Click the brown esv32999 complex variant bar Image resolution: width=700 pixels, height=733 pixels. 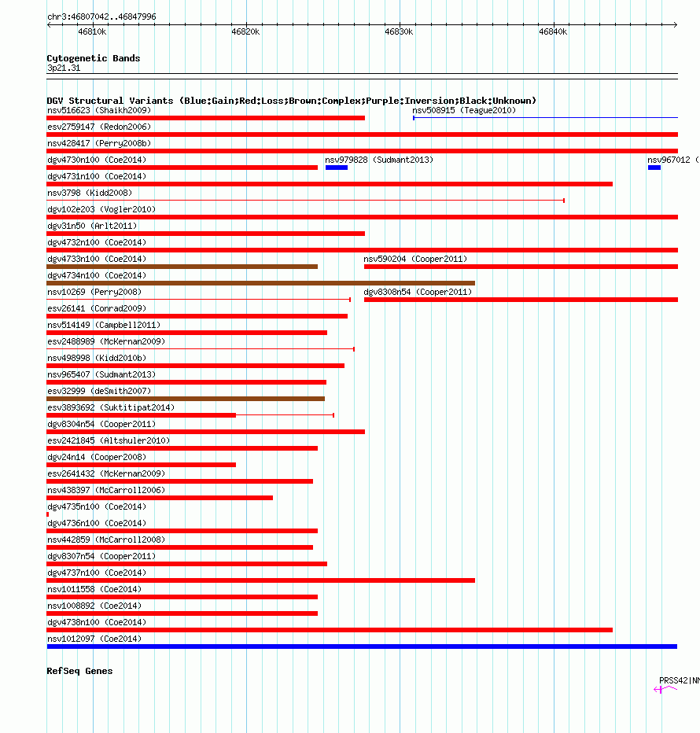click(x=186, y=399)
